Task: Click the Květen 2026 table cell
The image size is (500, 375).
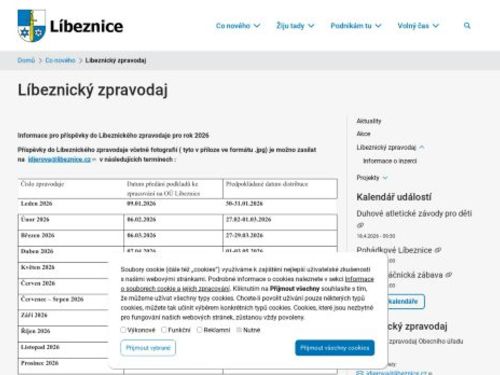Action: tap(63, 270)
